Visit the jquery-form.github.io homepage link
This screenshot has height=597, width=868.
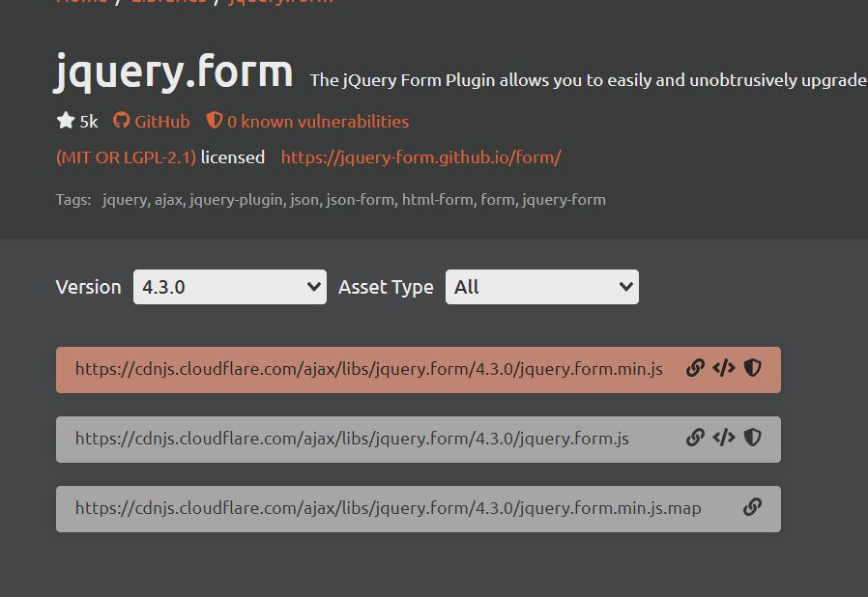421,157
